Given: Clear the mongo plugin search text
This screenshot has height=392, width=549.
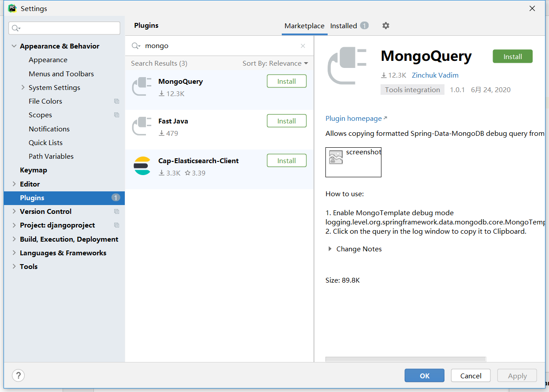Looking at the screenshot, I should [303, 46].
